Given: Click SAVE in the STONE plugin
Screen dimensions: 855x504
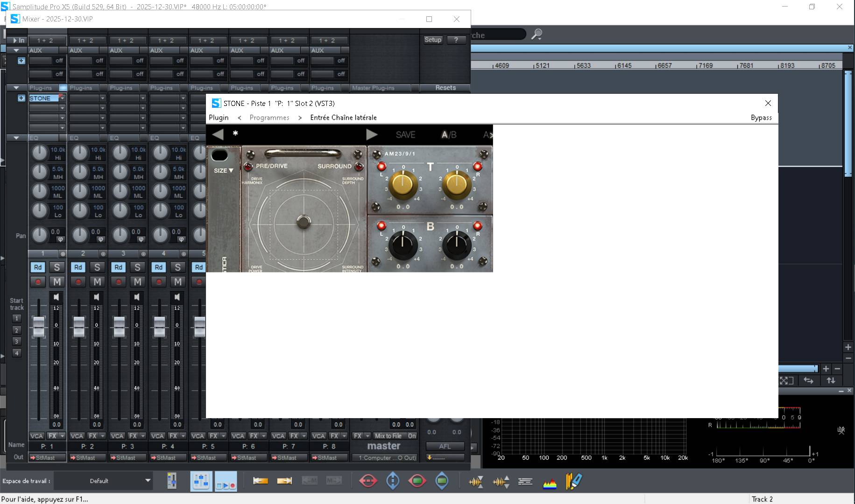Looking at the screenshot, I should [405, 135].
